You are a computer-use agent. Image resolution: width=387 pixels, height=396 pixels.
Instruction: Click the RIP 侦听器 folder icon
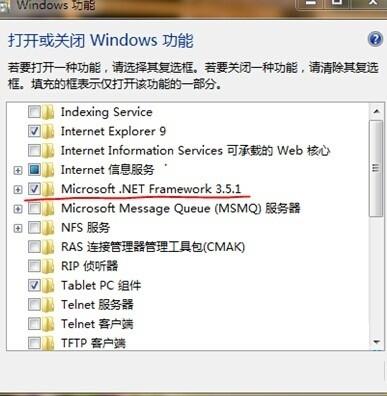48,266
